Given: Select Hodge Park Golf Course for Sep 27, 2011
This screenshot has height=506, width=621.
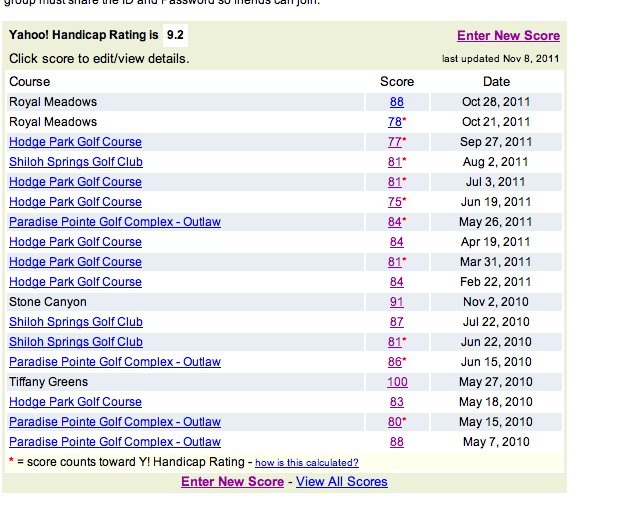Looking at the screenshot, I should 75,142.
